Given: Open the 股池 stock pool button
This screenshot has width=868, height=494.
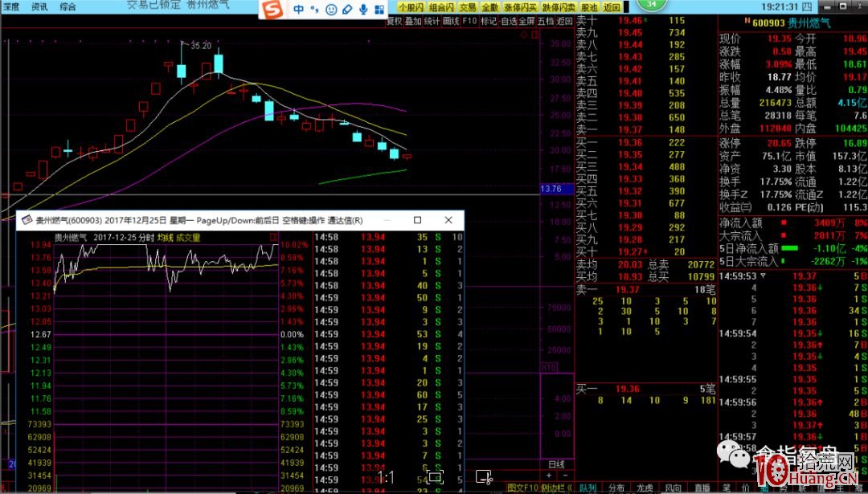Looking at the screenshot, I should pyautogui.click(x=590, y=7).
